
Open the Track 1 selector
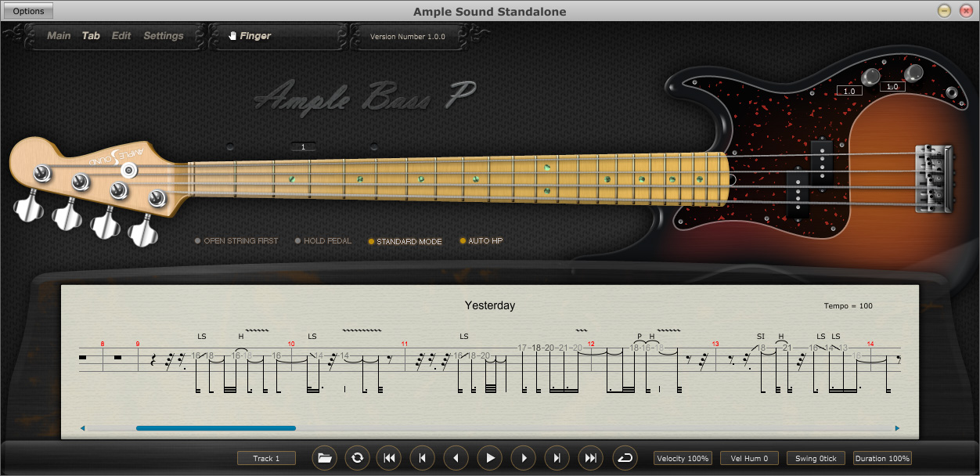coord(266,459)
